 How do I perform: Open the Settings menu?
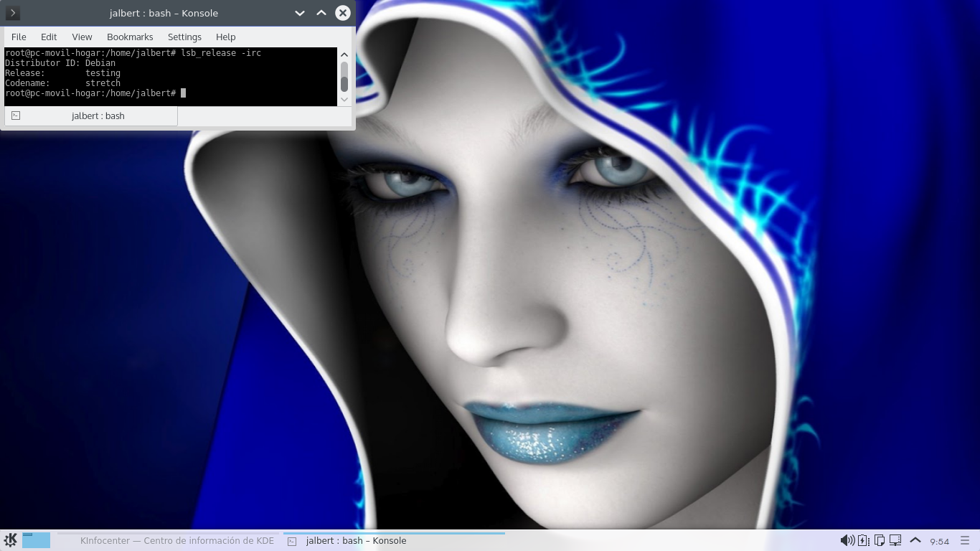(x=184, y=37)
